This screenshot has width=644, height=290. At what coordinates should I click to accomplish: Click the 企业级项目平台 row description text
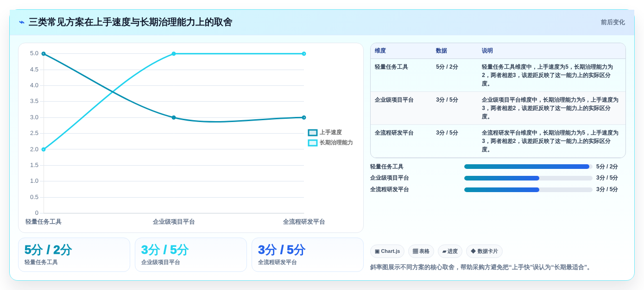[550, 109]
